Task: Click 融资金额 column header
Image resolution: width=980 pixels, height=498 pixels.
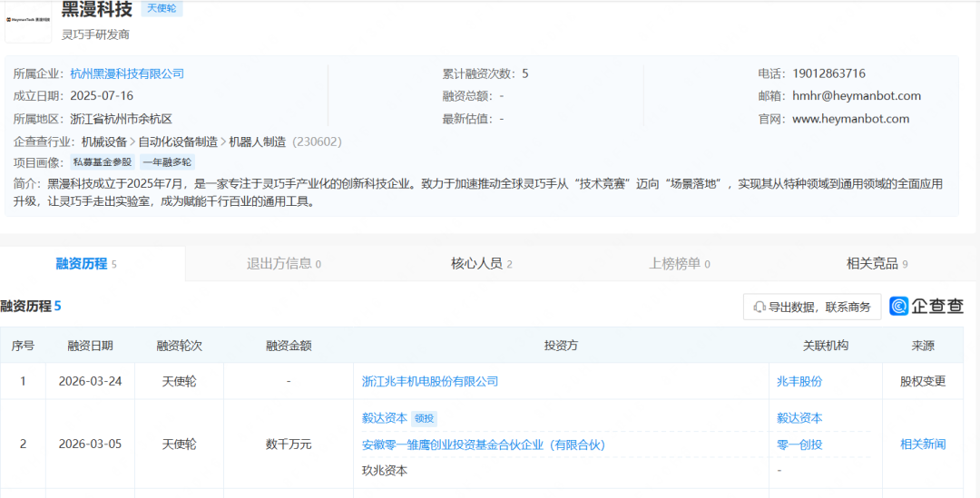Action: tap(289, 346)
